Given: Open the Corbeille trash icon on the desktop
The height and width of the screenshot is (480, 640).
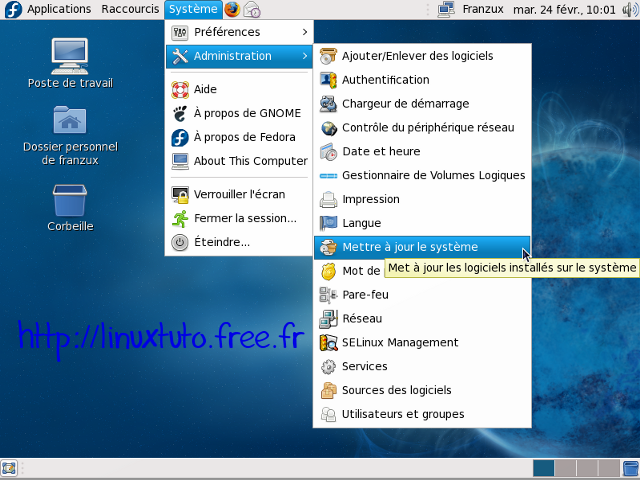Looking at the screenshot, I should tap(70, 200).
